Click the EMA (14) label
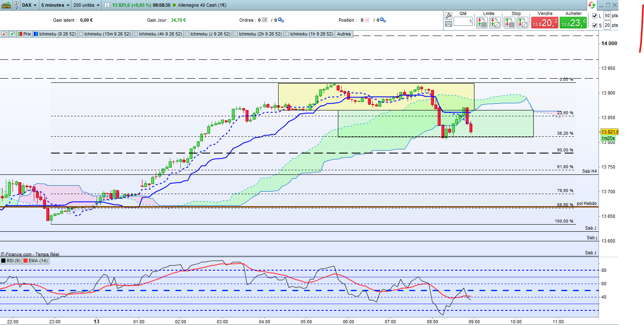644x325 pixels. tap(38, 261)
